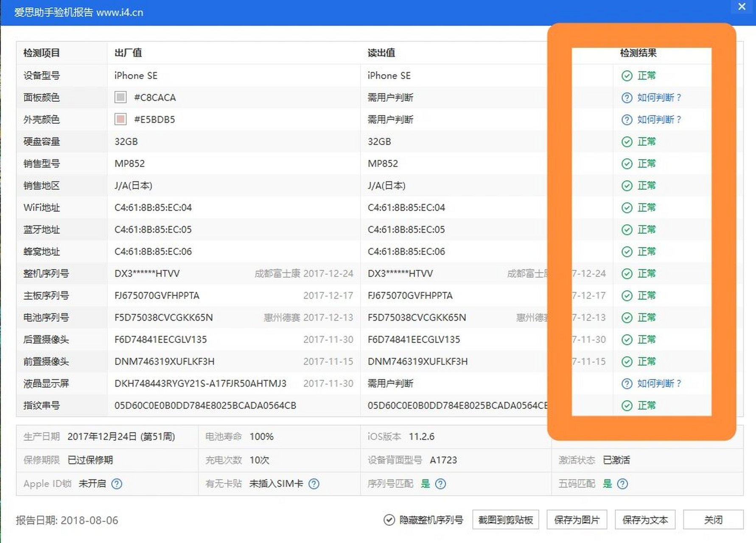756x543 pixels.
Task: Open help icon next to 五码匹配
Action: (x=622, y=484)
